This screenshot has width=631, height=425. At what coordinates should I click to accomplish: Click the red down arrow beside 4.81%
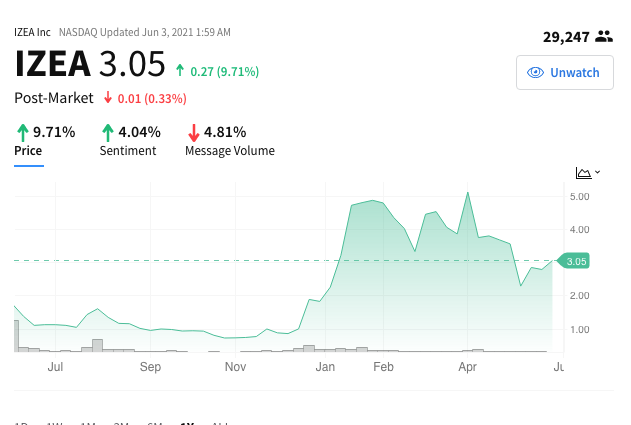[194, 133]
